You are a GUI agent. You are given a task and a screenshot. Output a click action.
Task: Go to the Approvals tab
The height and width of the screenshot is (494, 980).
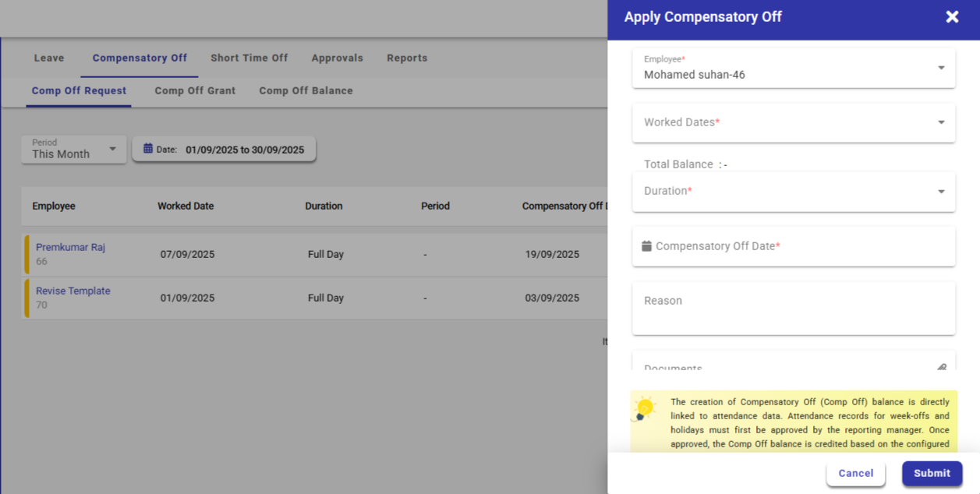337,58
